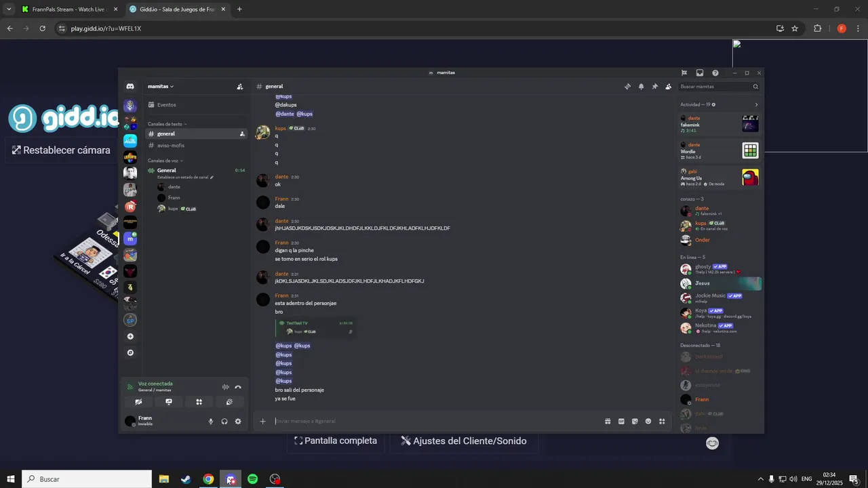This screenshot has height=488, width=868.
Task: Open the general text channel
Action: click(x=196, y=134)
